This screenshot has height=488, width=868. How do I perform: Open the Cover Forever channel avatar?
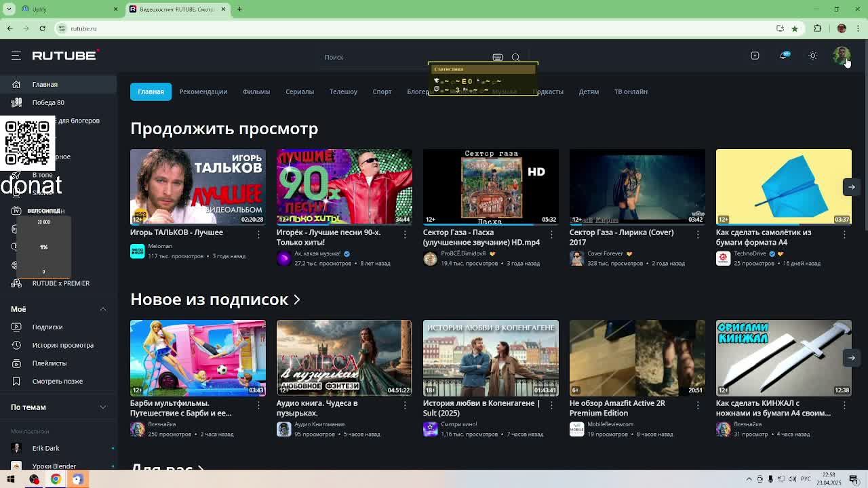pyautogui.click(x=577, y=258)
